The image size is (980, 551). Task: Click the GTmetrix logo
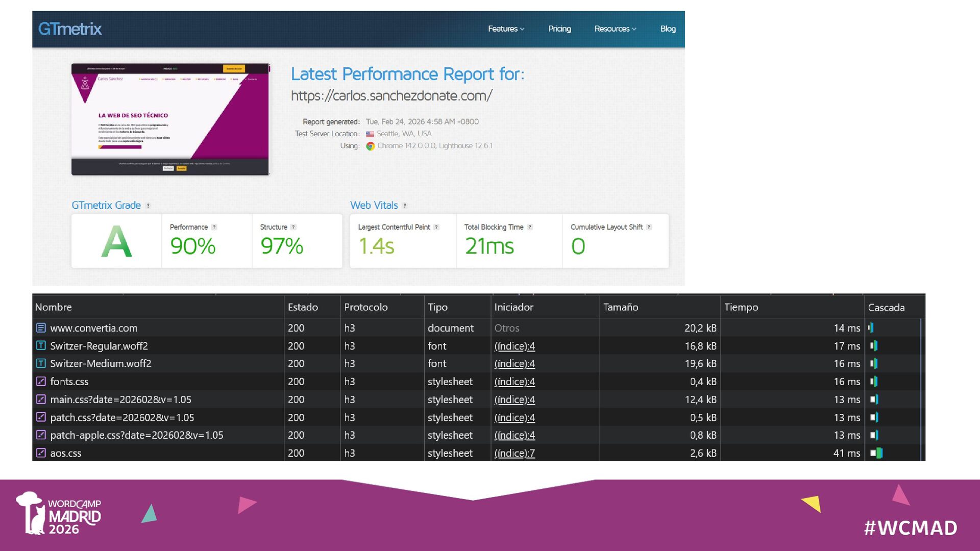point(70,29)
